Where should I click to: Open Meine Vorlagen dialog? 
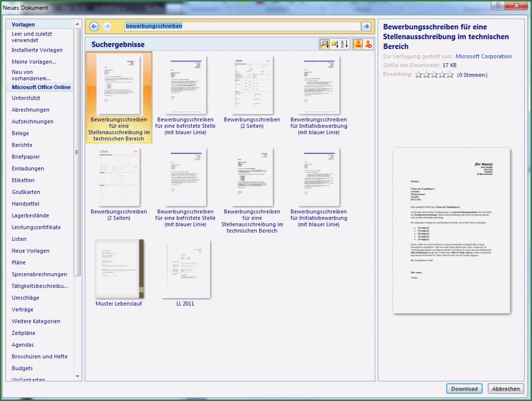[34, 62]
